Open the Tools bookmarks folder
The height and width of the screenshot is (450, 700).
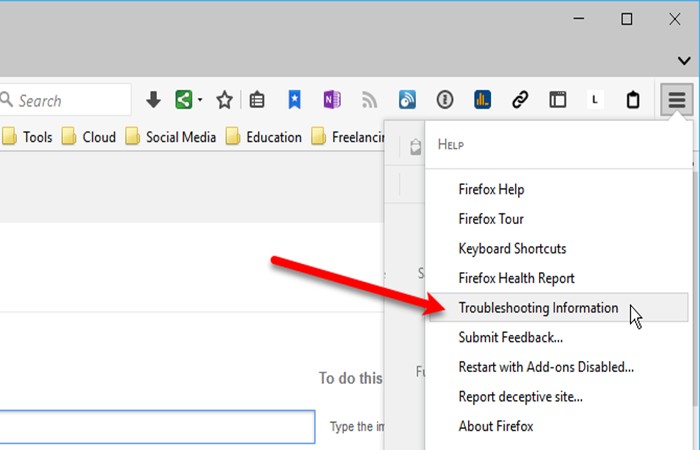[28, 137]
